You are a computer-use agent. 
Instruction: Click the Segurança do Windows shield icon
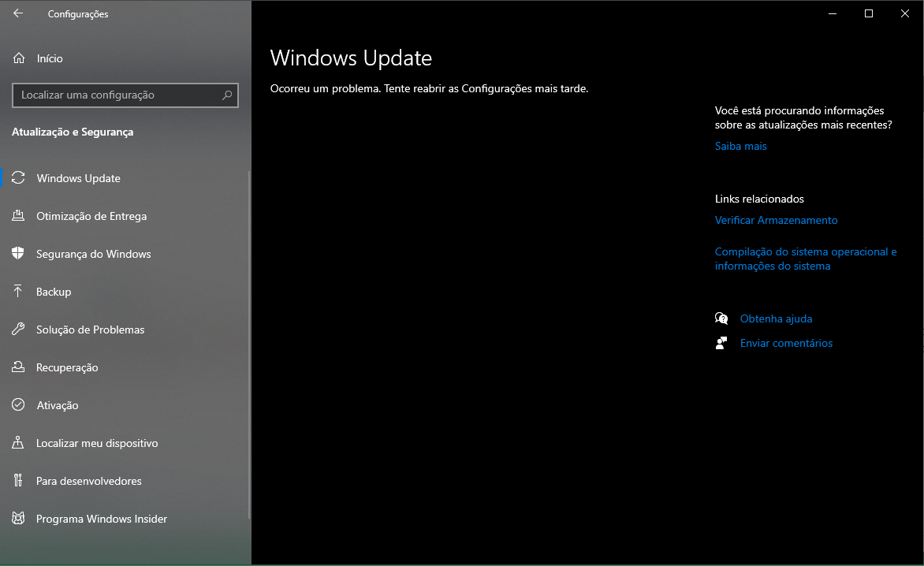[x=18, y=253]
